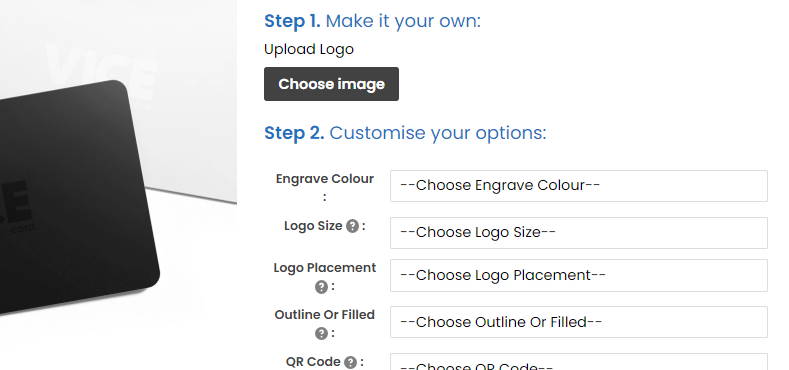
Task: Click the QR Code label text
Action: coord(313,361)
